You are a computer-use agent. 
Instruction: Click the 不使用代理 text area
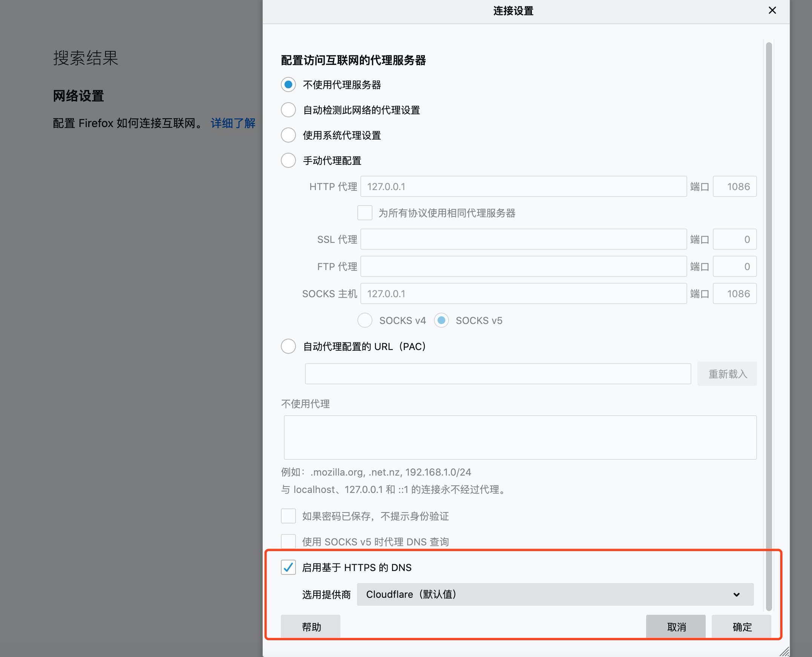(519, 437)
